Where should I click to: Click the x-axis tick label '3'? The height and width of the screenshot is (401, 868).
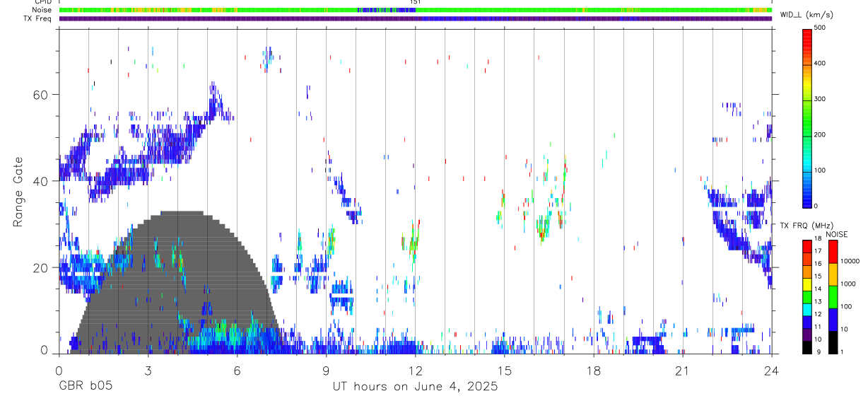tap(148, 371)
